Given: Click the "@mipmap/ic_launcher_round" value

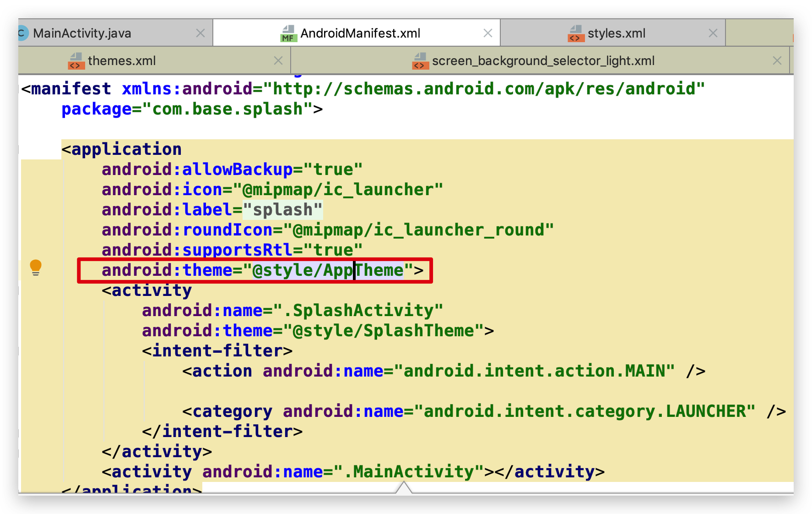Looking at the screenshot, I should tap(418, 230).
